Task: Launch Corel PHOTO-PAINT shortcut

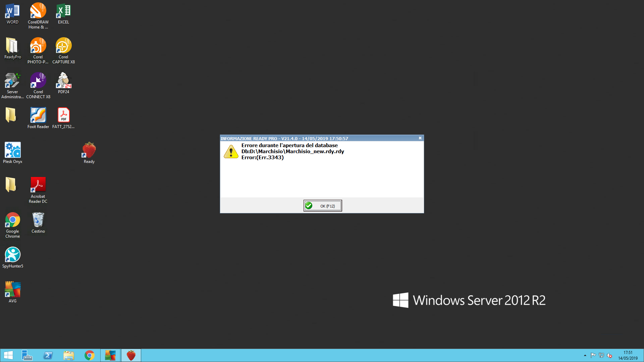Action: (38, 51)
